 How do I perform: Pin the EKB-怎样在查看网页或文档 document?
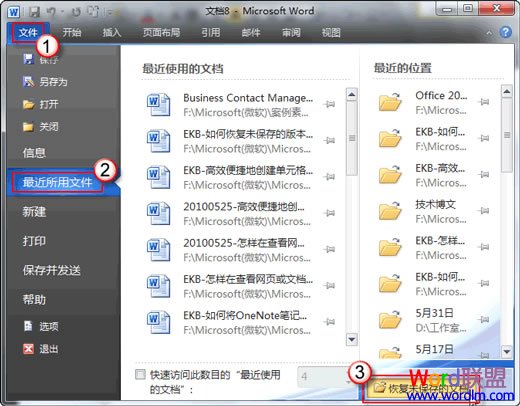(329, 285)
